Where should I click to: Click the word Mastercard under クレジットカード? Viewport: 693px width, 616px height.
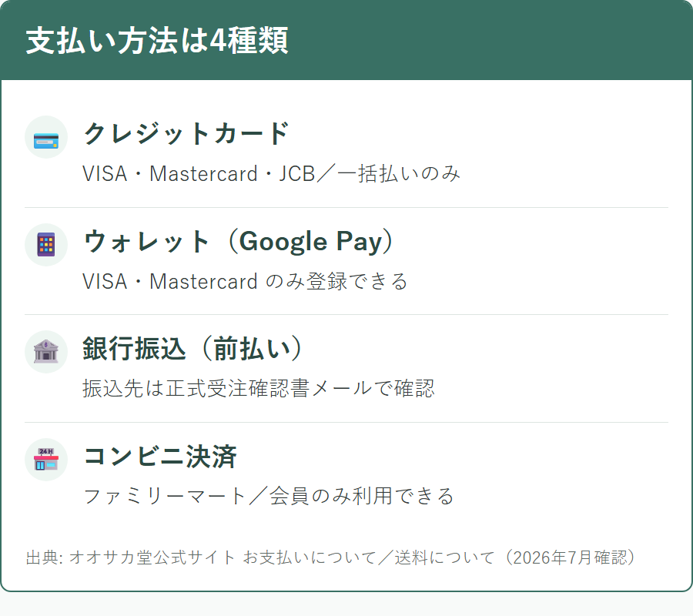click(203, 174)
